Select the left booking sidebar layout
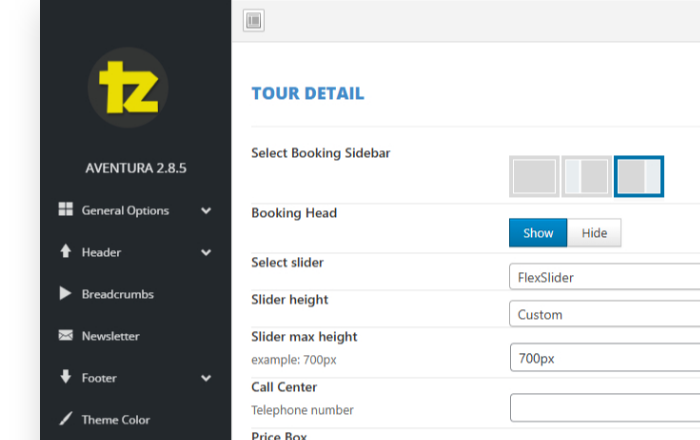The width and height of the screenshot is (700, 440). 587,176
